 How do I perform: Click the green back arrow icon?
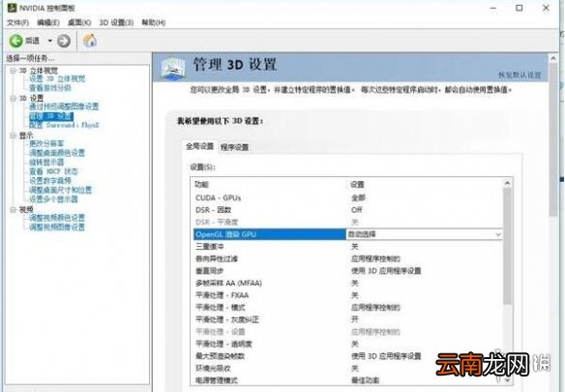(x=15, y=41)
